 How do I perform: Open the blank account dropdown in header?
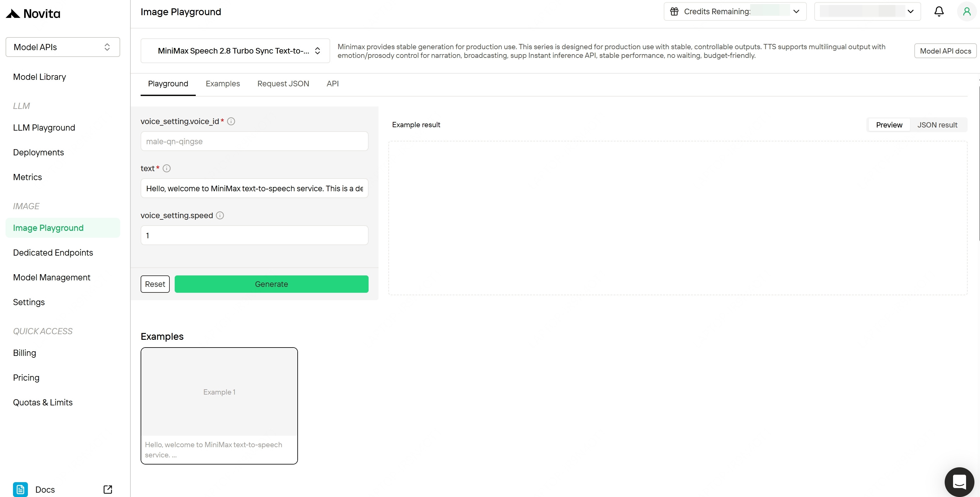(x=867, y=11)
